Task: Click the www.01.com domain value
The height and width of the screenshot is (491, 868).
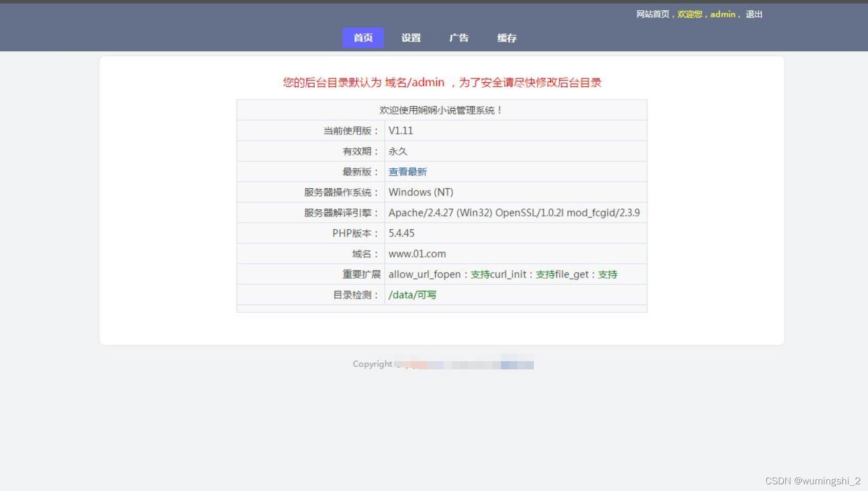Action: coord(417,254)
